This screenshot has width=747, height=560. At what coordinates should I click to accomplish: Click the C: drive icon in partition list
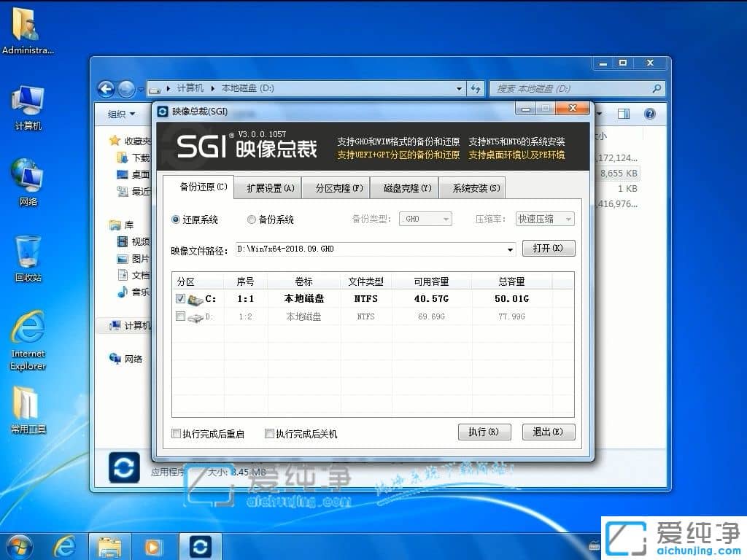[196, 298]
